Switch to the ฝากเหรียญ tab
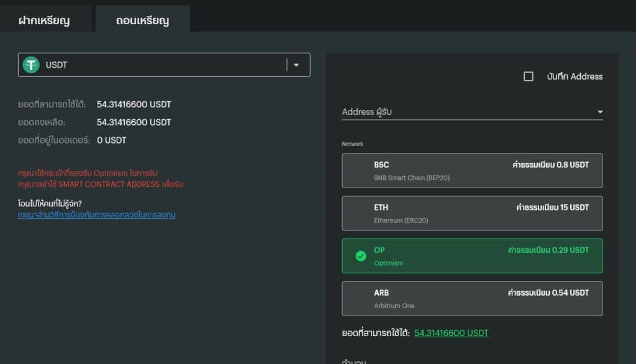The height and width of the screenshot is (364, 636). tap(44, 20)
